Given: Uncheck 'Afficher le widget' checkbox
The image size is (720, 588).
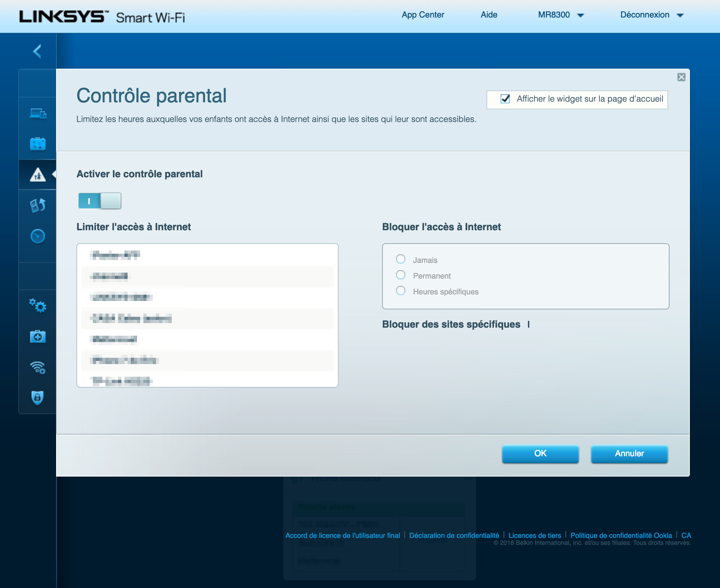Looking at the screenshot, I should [505, 99].
